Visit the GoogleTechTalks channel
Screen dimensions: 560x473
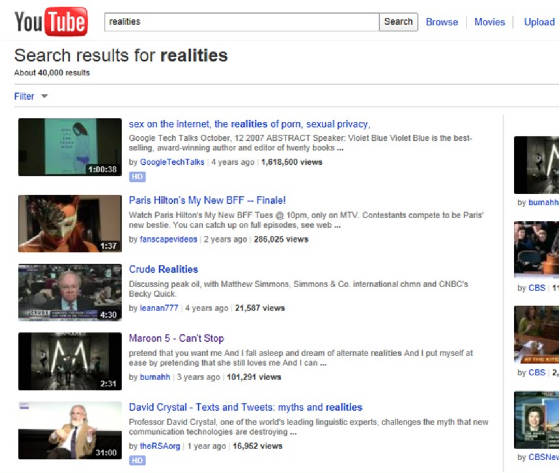172,162
